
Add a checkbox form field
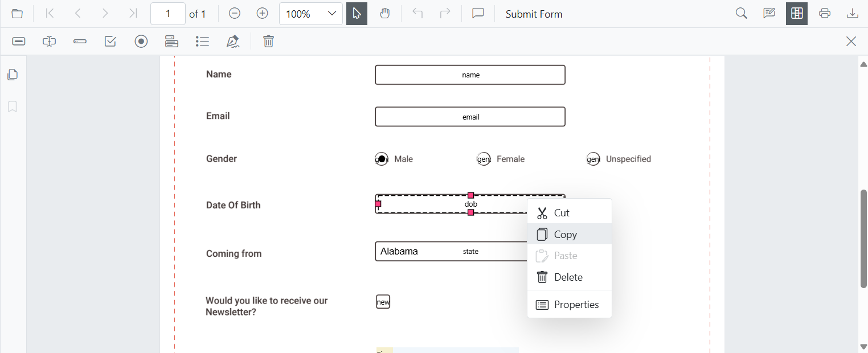(x=110, y=41)
